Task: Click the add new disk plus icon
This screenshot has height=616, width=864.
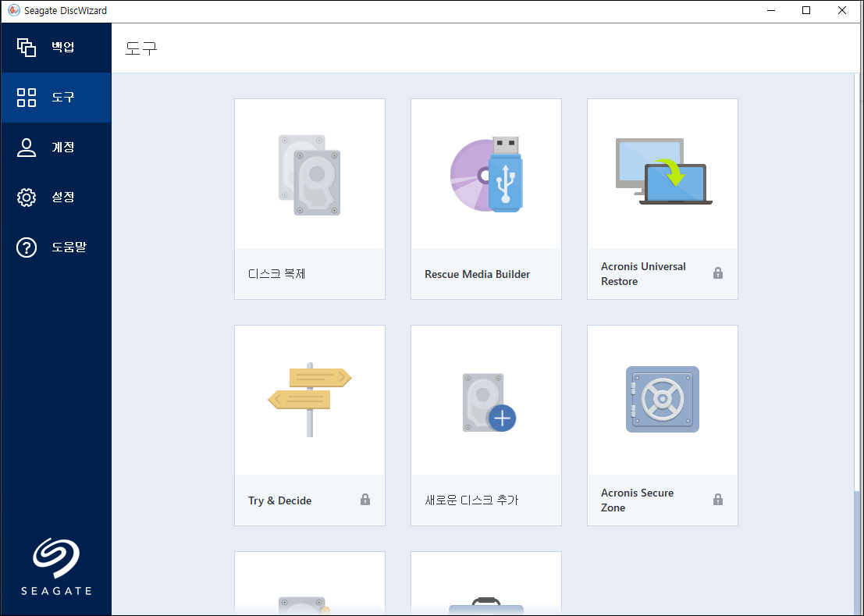Action: (x=489, y=402)
